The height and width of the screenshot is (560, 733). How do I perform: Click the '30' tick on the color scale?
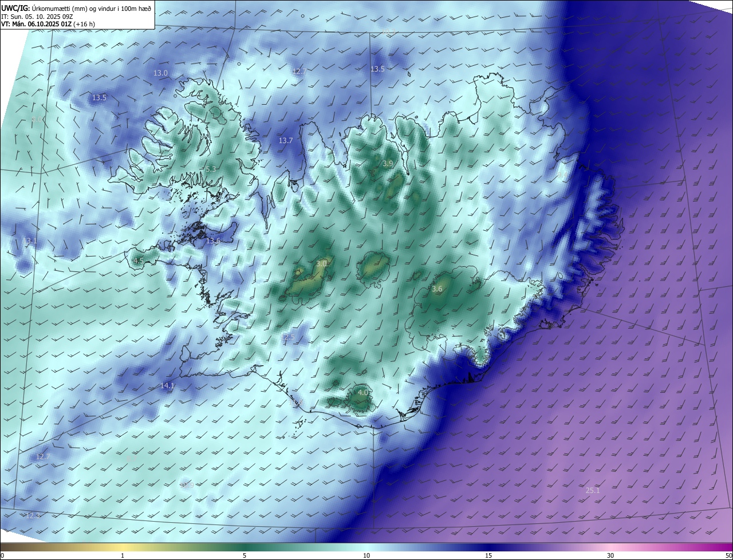(610, 555)
